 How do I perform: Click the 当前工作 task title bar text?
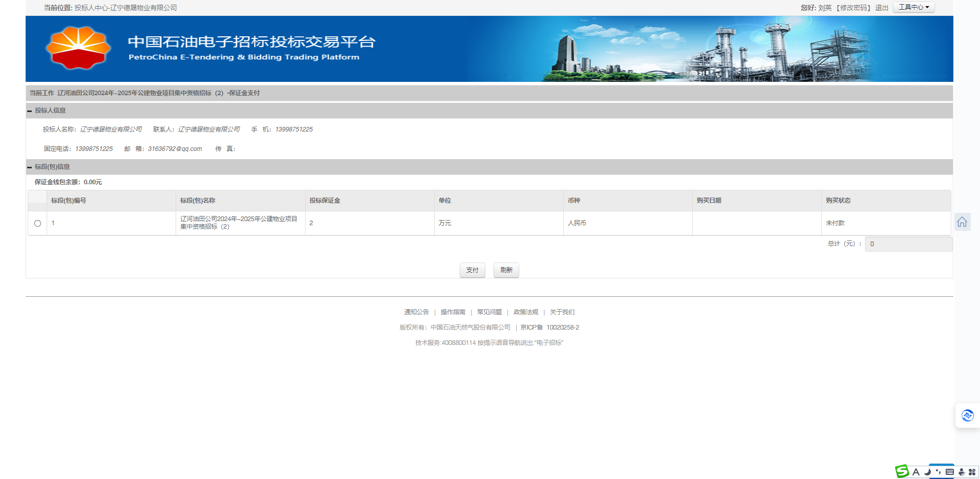pyautogui.click(x=144, y=93)
